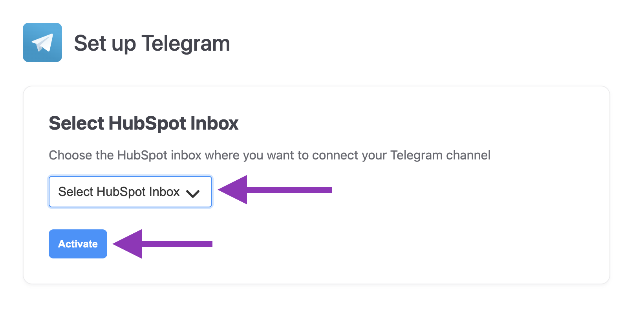Click the chevron in the inbox dropdown
Screen dimensions: 644x315
(193, 193)
